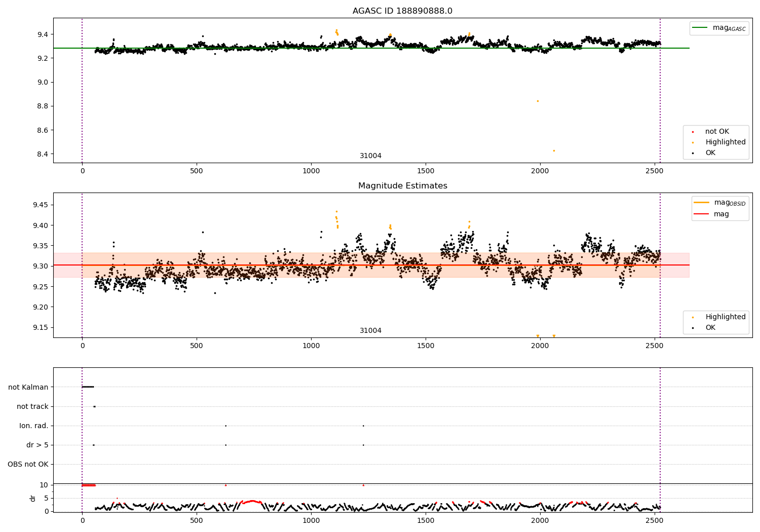The height and width of the screenshot is (532, 760).
Task: Click the 8.4 y-axis tick in the top plot
Action: pyautogui.click(x=43, y=154)
